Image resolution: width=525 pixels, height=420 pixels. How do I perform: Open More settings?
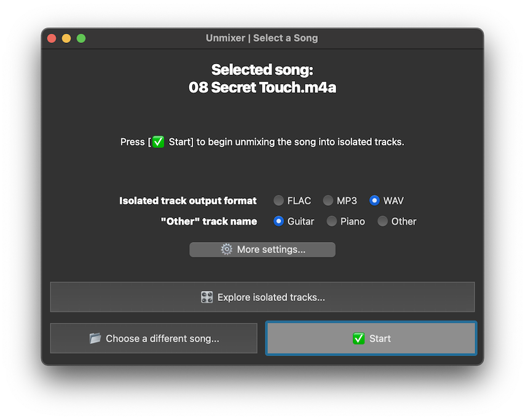tap(262, 249)
